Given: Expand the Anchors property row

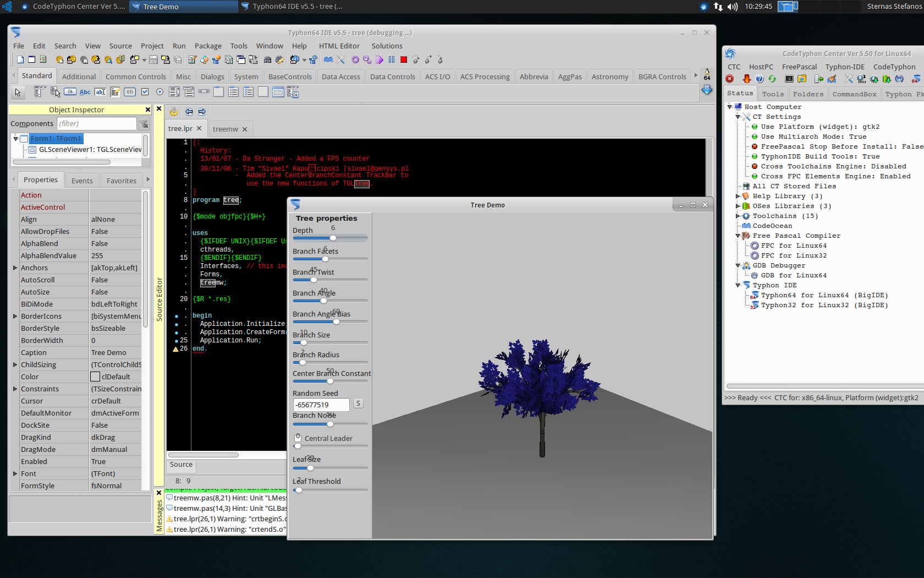Looking at the screenshot, I should [x=15, y=268].
